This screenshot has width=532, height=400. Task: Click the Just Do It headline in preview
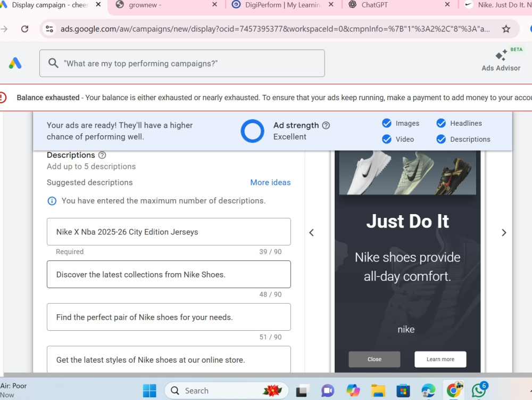408,222
